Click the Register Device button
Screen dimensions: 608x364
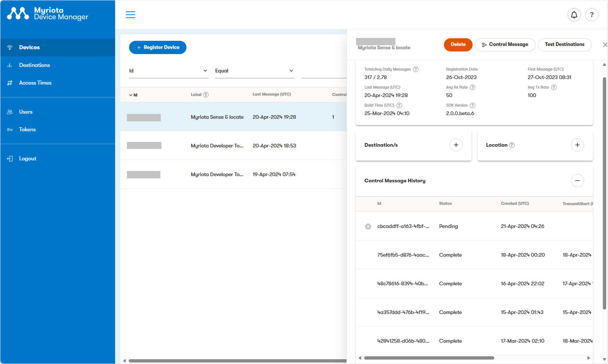point(158,47)
